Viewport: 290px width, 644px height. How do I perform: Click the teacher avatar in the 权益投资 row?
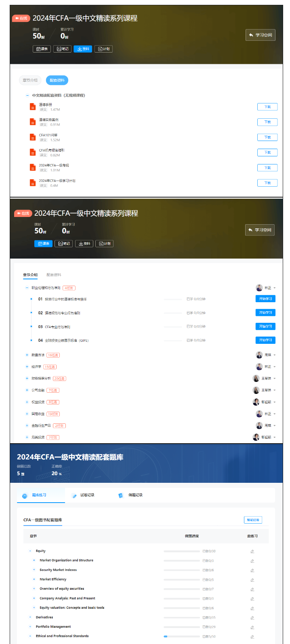click(256, 402)
